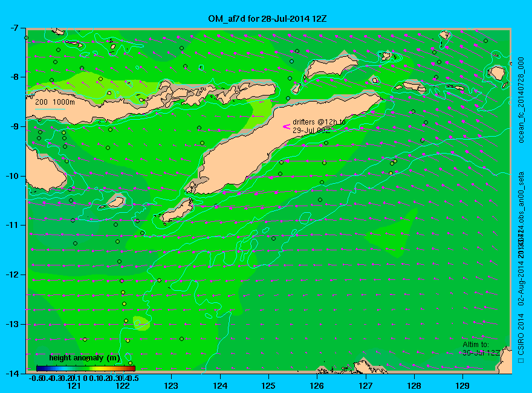Viewport: 532px width, 393px height.
Task: Click longitude axis label "122"
Action: pyautogui.click(x=123, y=386)
